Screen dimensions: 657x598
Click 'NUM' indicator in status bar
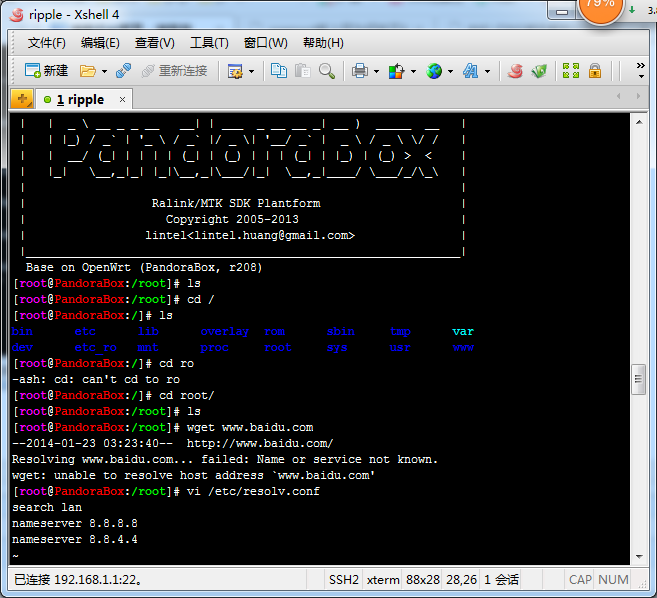pyautogui.click(x=613, y=580)
